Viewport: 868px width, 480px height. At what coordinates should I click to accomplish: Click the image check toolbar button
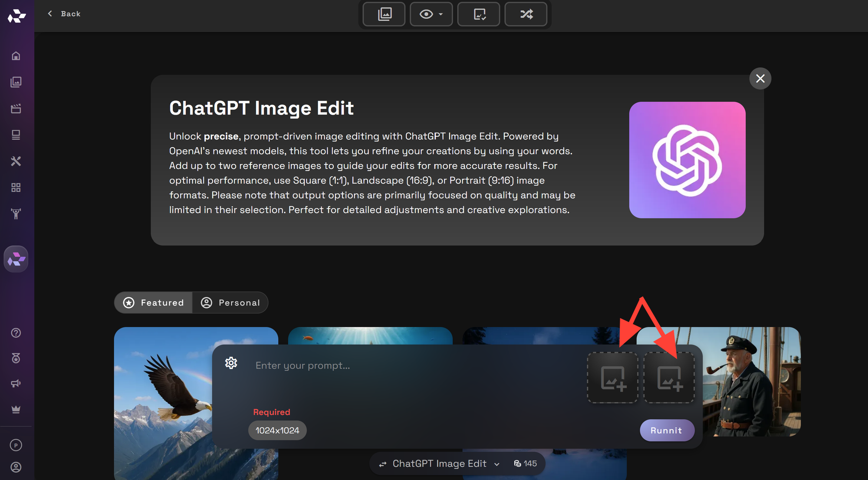coord(479,14)
